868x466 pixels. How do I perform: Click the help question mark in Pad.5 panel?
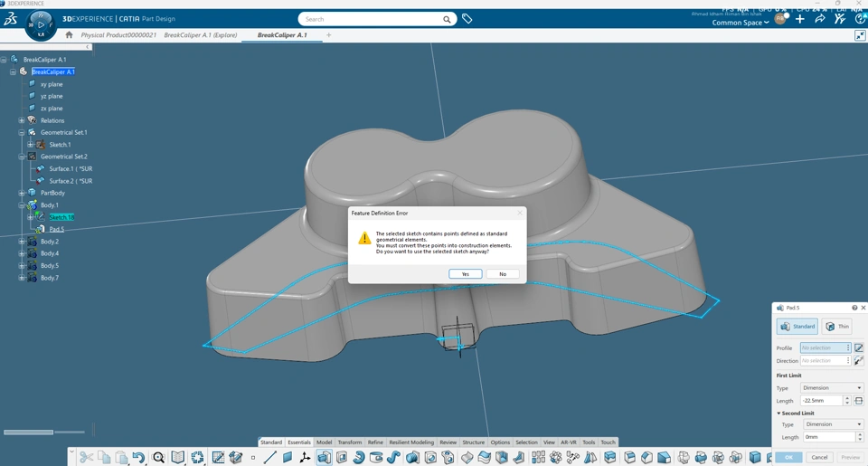tap(854, 308)
